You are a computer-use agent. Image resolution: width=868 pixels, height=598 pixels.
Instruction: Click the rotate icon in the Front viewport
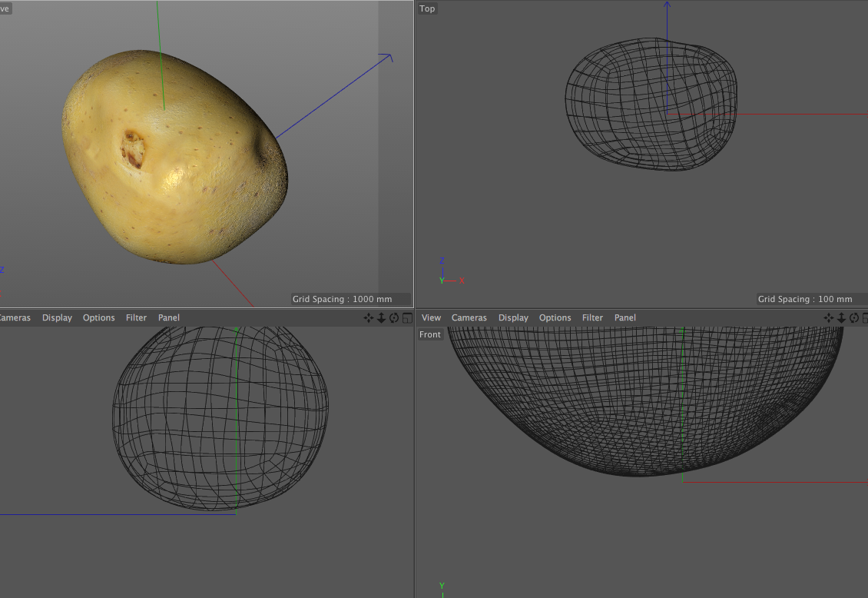click(x=853, y=318)
